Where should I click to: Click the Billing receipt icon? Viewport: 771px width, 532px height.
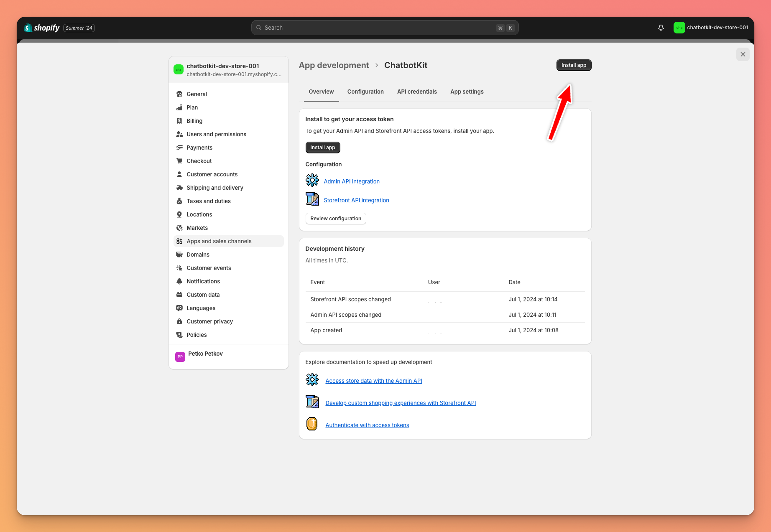tap(179, 121)
